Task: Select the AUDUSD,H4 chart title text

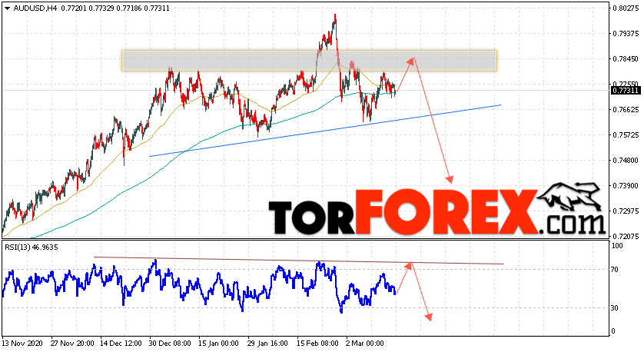Action: [x=35, y=8]
